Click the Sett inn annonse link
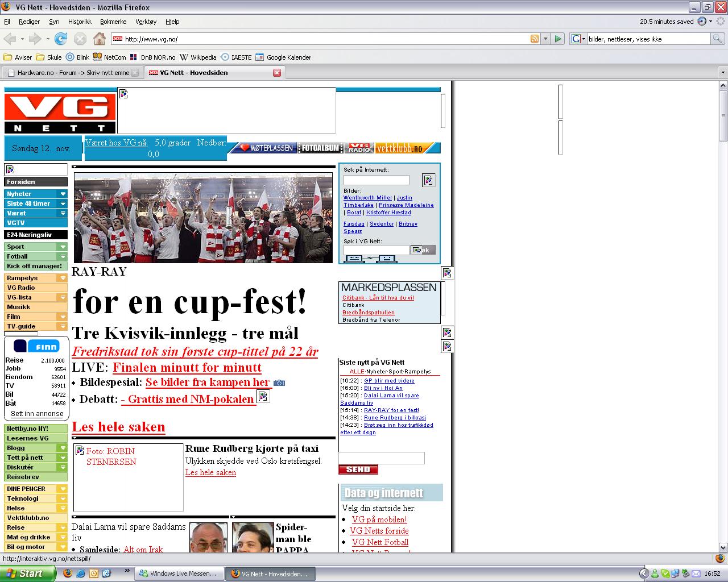Screen dimensions: 728x582 [x=37, y=414]
